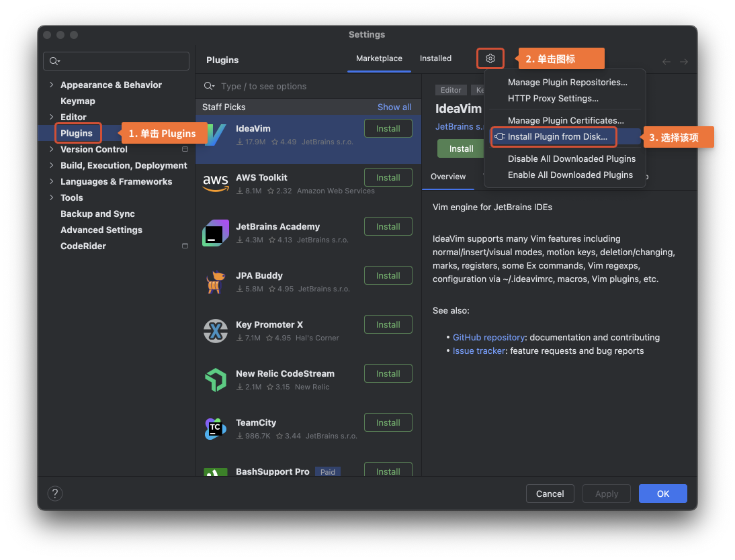Expand Appearance & Behavior section
The image size is (735, 560).
52,85
